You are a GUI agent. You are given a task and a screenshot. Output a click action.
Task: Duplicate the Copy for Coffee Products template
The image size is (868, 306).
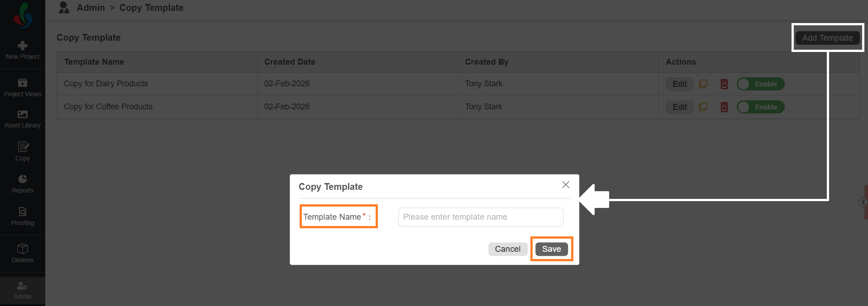pyautogui.click(x=703, y=107)
